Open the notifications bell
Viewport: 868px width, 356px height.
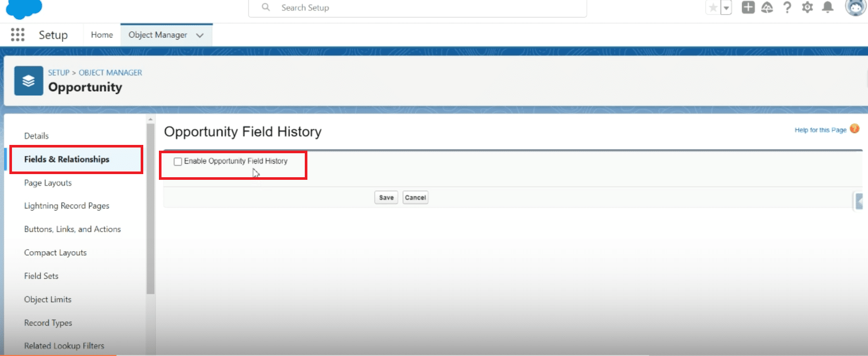(x=827, y=7)
